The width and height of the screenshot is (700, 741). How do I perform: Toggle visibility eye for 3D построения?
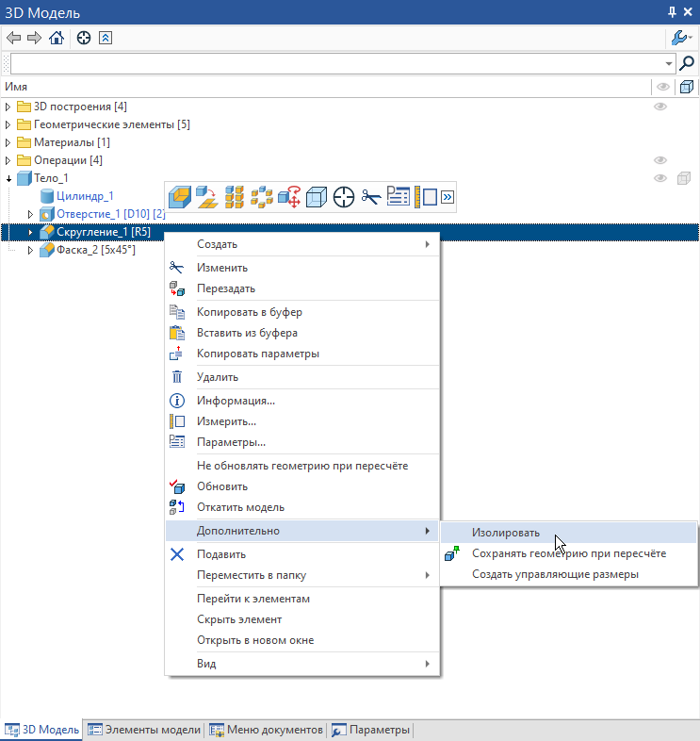tap(660, 107)
